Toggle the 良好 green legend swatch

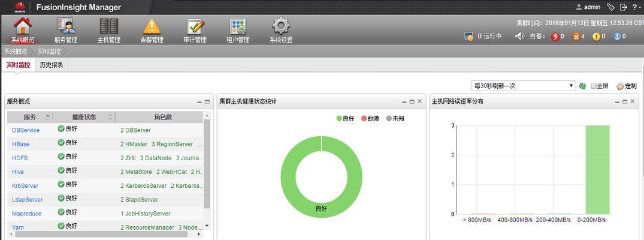tap(339, 119)
